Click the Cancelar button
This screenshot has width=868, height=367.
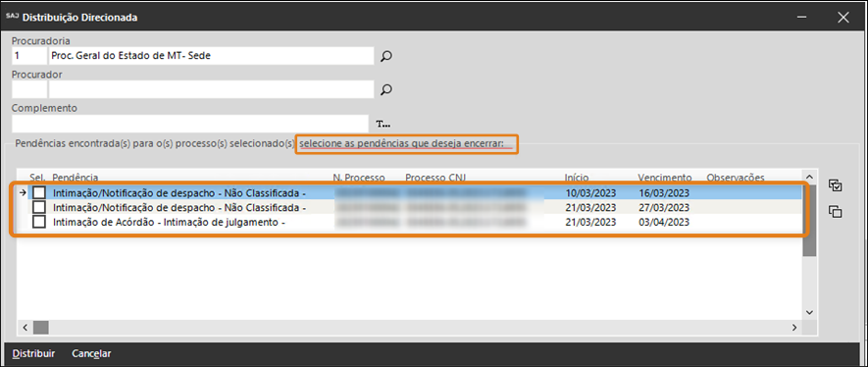(x=91, y=353)
